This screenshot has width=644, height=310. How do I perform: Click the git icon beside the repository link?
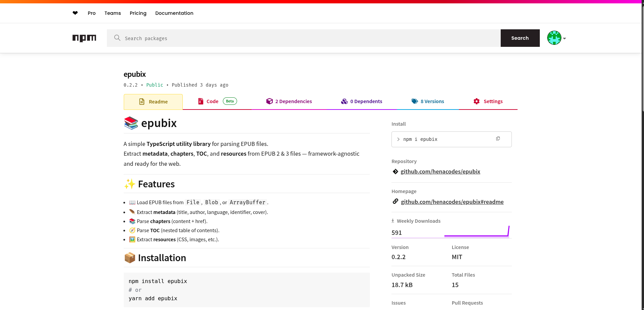point(395,172)
